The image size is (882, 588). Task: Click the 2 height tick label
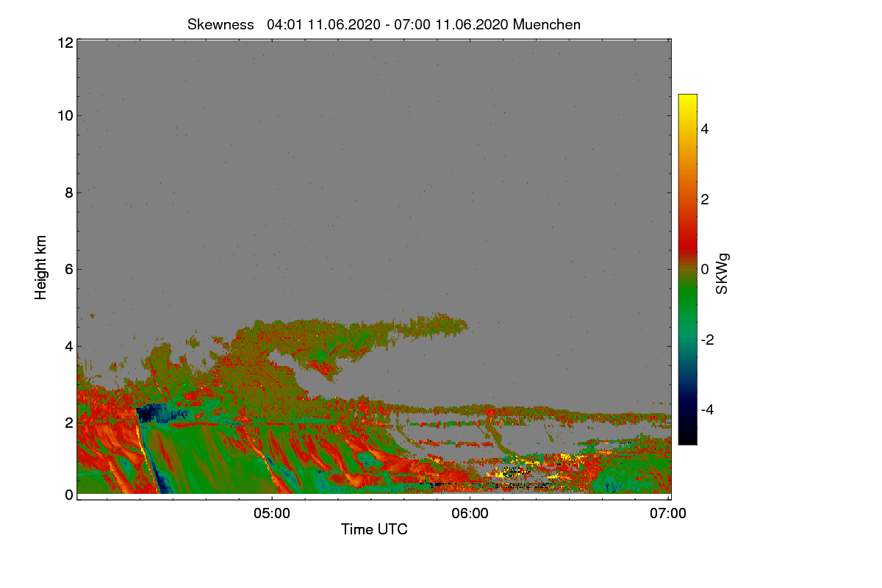68,423
